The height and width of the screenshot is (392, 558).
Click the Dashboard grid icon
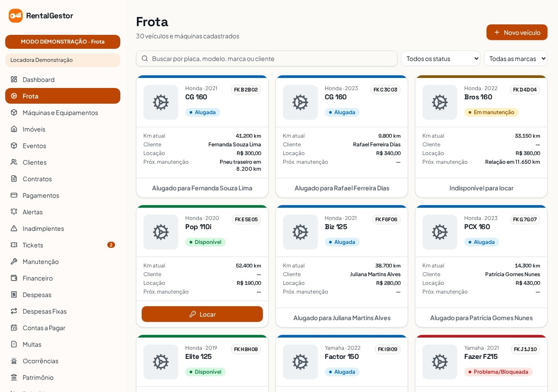point(14,79)
